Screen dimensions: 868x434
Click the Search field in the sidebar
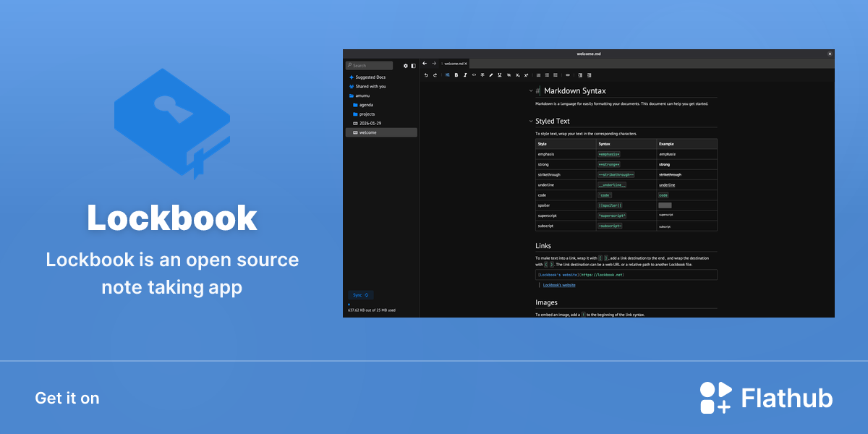point(369,66)
